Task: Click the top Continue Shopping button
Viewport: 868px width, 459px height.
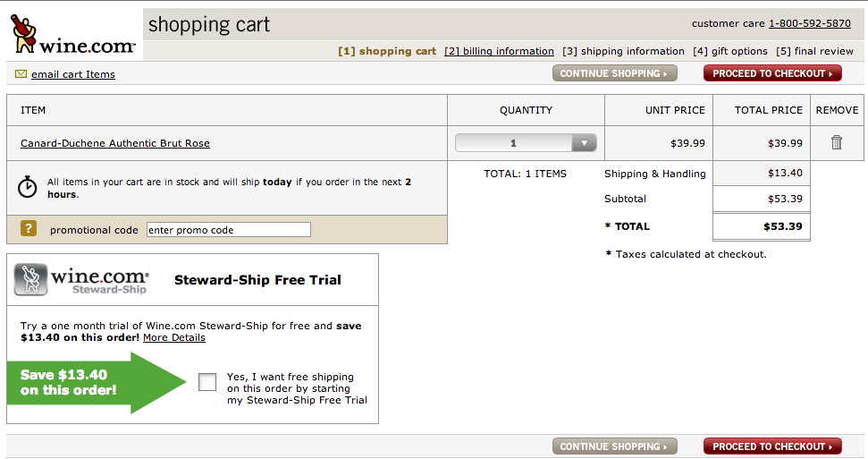Action: (x=614, y=73)
